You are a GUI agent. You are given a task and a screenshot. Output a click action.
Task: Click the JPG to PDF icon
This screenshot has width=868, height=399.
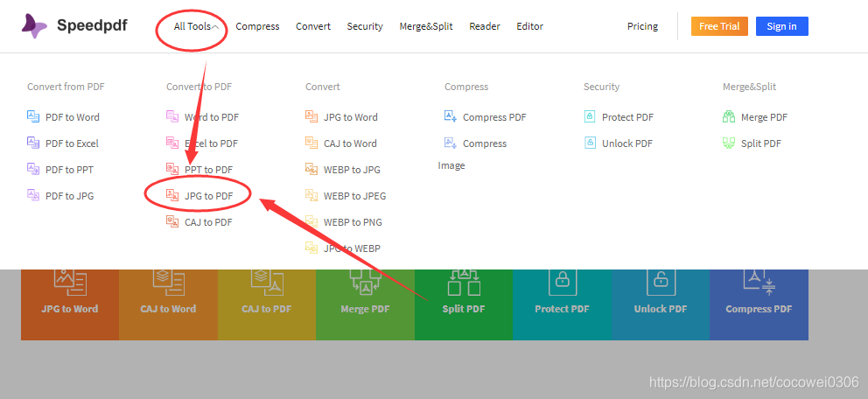pos(172,195)
